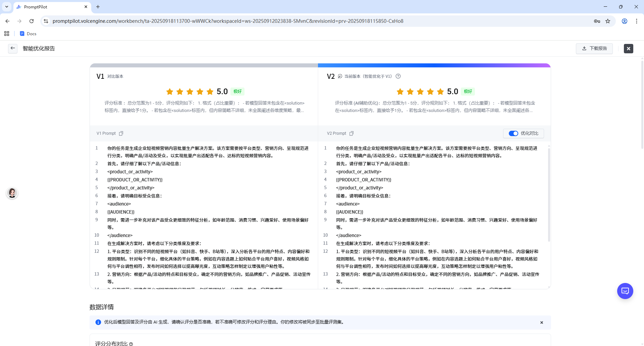Open the tab search dropdown arrow

tap(7, 7)
